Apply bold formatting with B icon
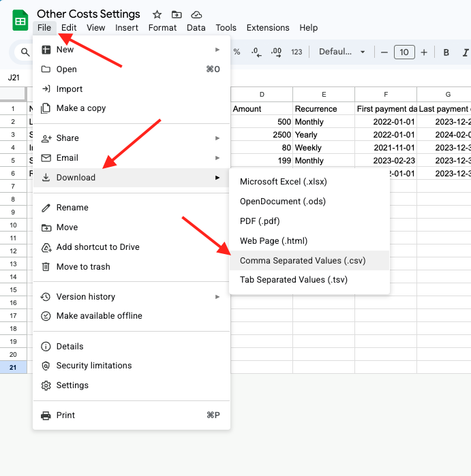Image resolution: width=471 pixels, height=476 pixels. tap(446, 52)
